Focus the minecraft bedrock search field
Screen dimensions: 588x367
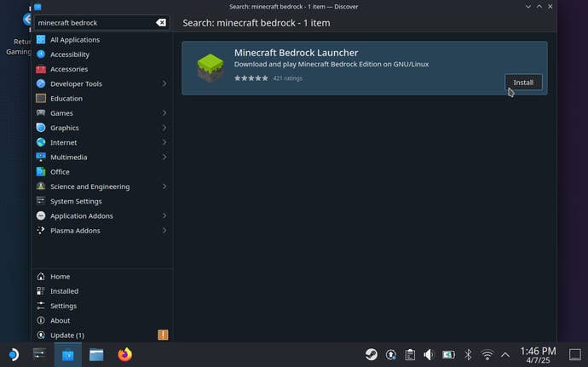pos(101,23)
